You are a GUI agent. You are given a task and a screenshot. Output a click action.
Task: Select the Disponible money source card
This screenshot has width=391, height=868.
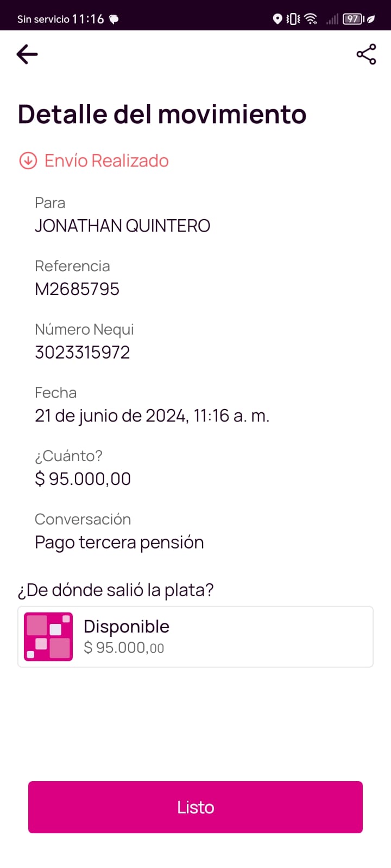click(195, 637)
